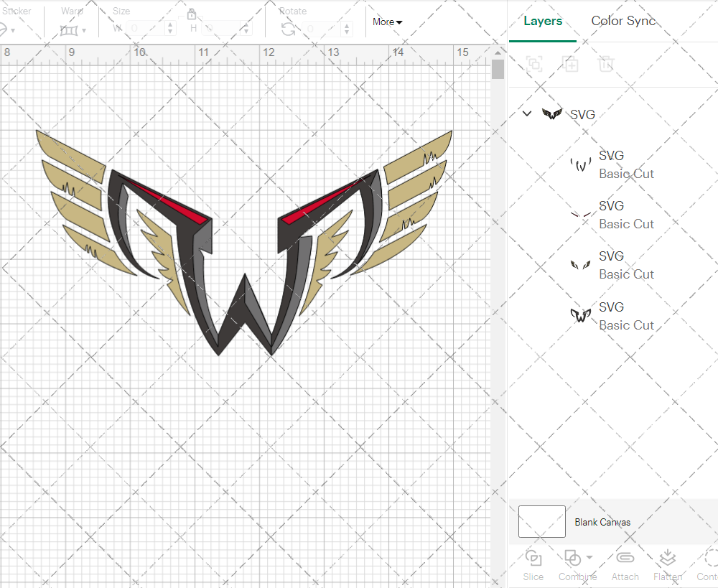Toggle the size lock aspect ratio icon
The image size is (718, 588).
click(192, 14)
